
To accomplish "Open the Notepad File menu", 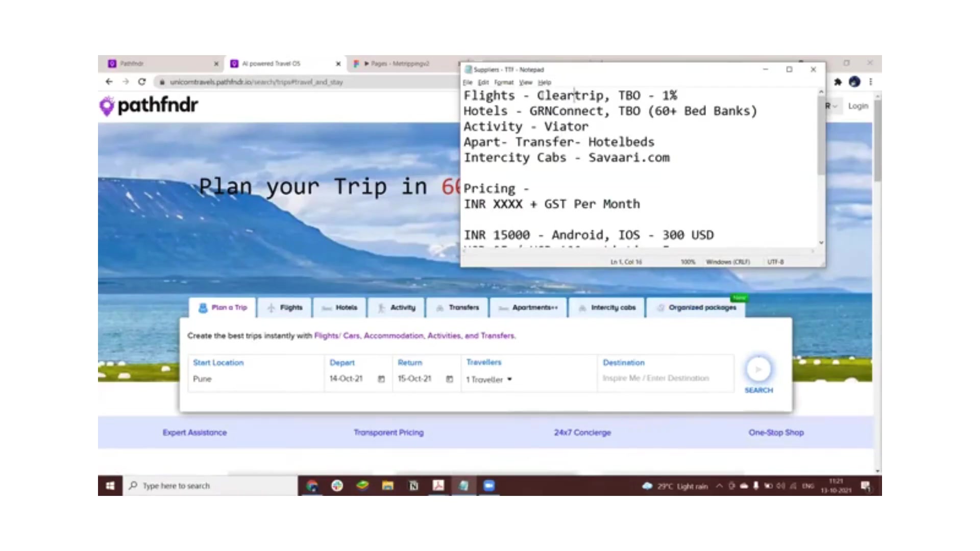I will point(468,82).
